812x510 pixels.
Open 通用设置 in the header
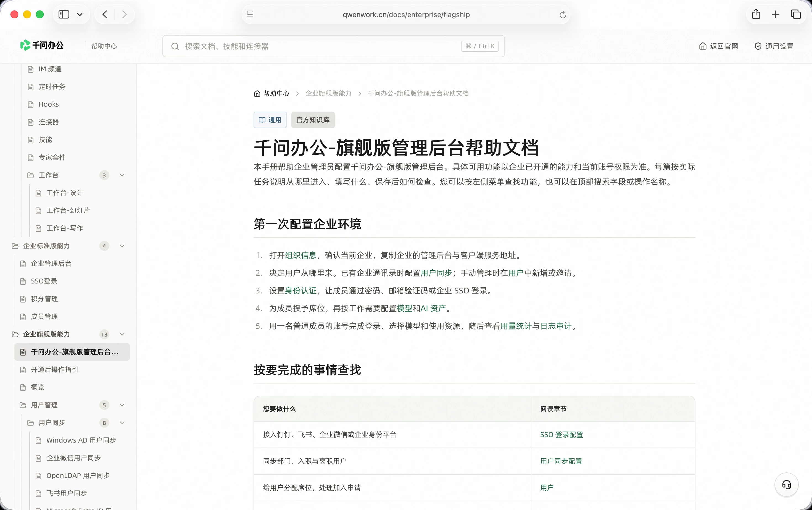774,46
